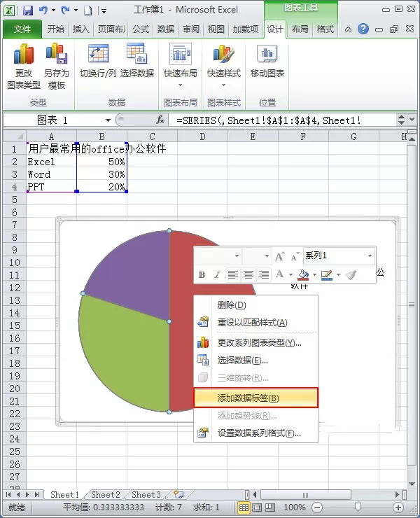Screen dimensions: 420x518
Task: Click the Save as Template (另存为模板) icon
Action: 57,66
